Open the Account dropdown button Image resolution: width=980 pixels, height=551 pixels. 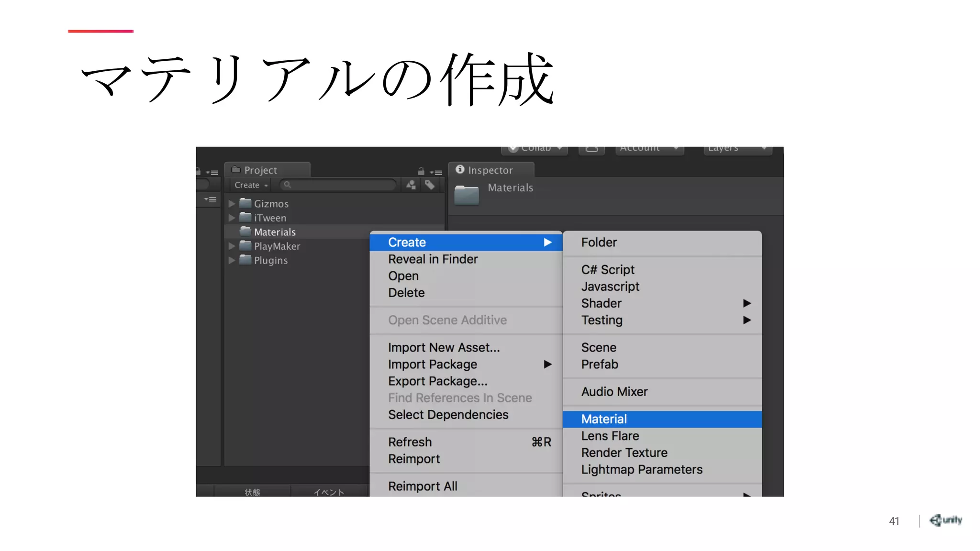pos(649,149)
